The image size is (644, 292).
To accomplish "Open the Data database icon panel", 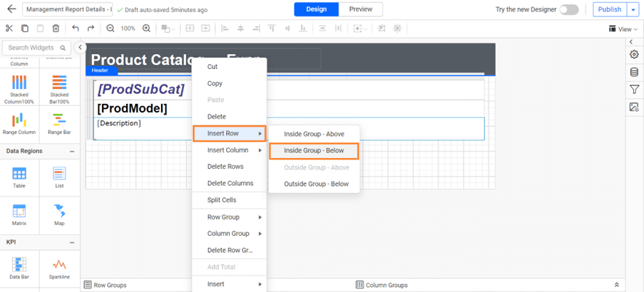I will (634, 72).
